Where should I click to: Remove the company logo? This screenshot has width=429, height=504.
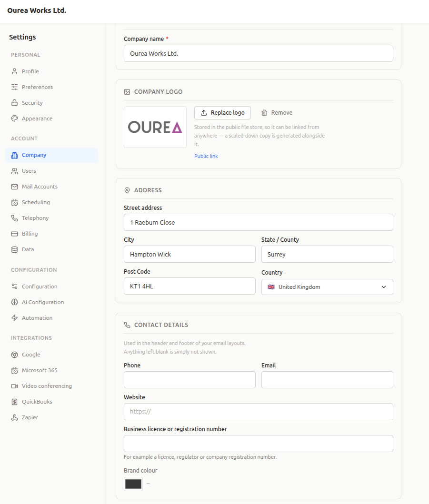click(x=277, y=113)
